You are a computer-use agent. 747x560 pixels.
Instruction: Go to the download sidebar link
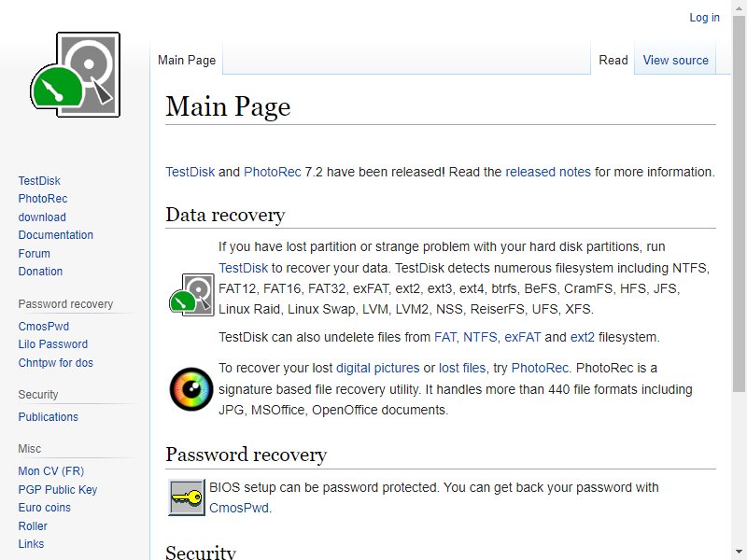click(42, 217)
